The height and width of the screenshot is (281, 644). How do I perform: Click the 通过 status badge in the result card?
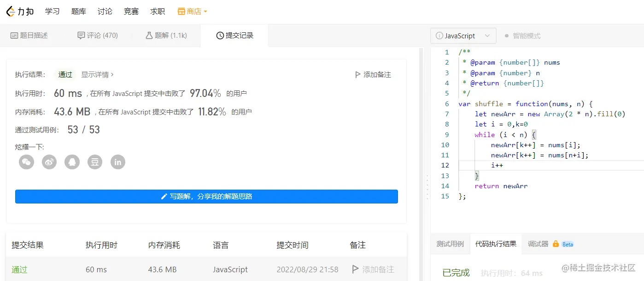65,74
